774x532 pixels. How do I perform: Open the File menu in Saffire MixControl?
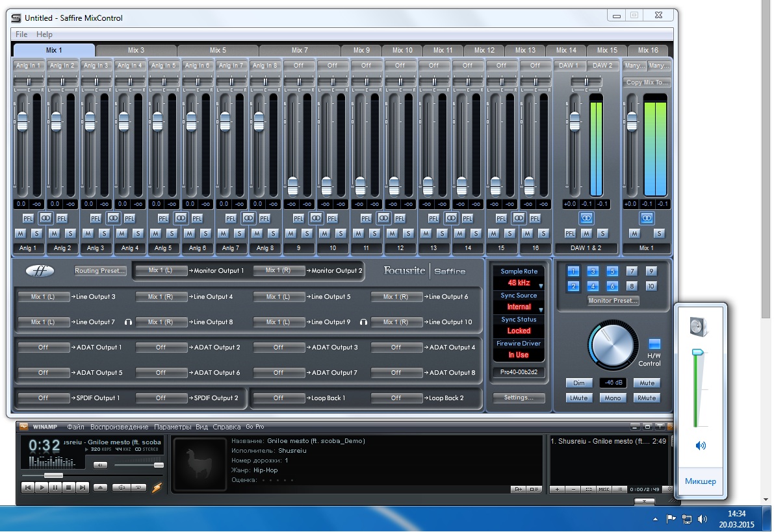click(x=21, y=34)
